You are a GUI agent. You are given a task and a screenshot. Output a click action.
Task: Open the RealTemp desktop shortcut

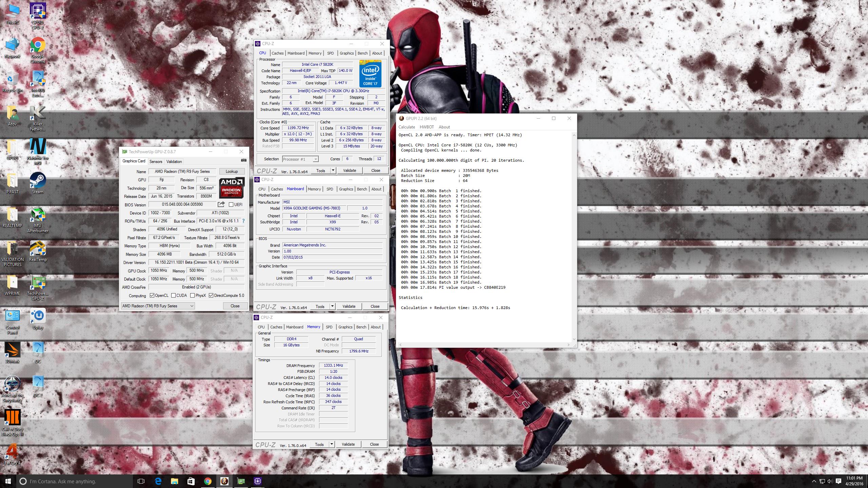tap(38, 251)
